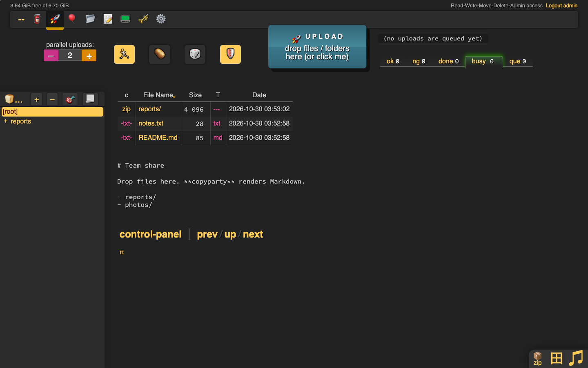Toggle the potato mode button
588x368 pixels.
[160, 54]
